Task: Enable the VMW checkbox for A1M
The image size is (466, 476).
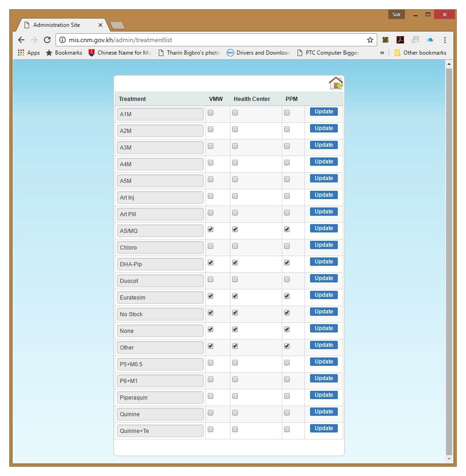Action: point(211,113)
